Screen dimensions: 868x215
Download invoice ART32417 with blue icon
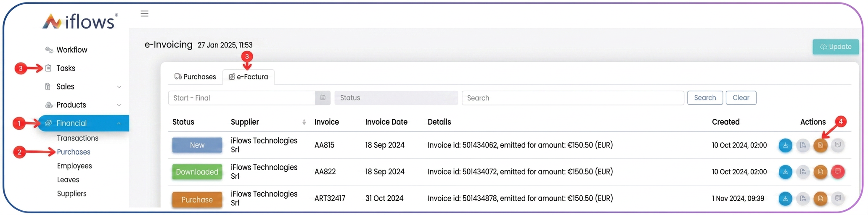click(785, 198)
